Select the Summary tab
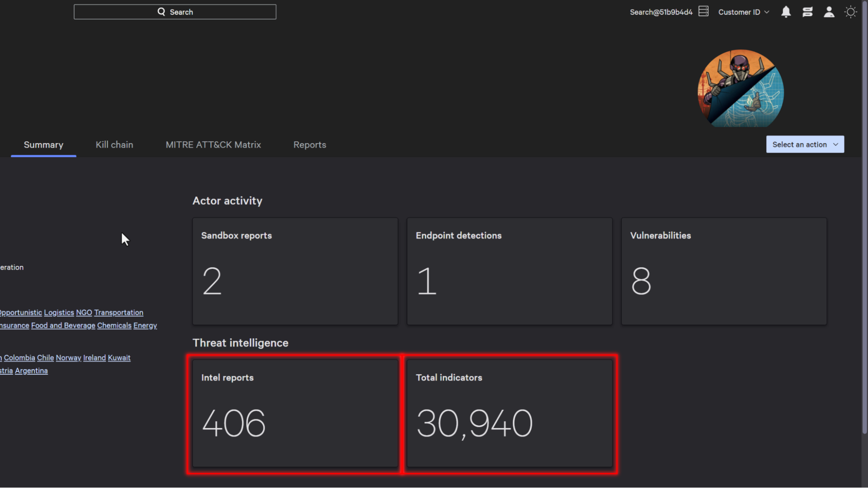 click(x=43, y=145)
